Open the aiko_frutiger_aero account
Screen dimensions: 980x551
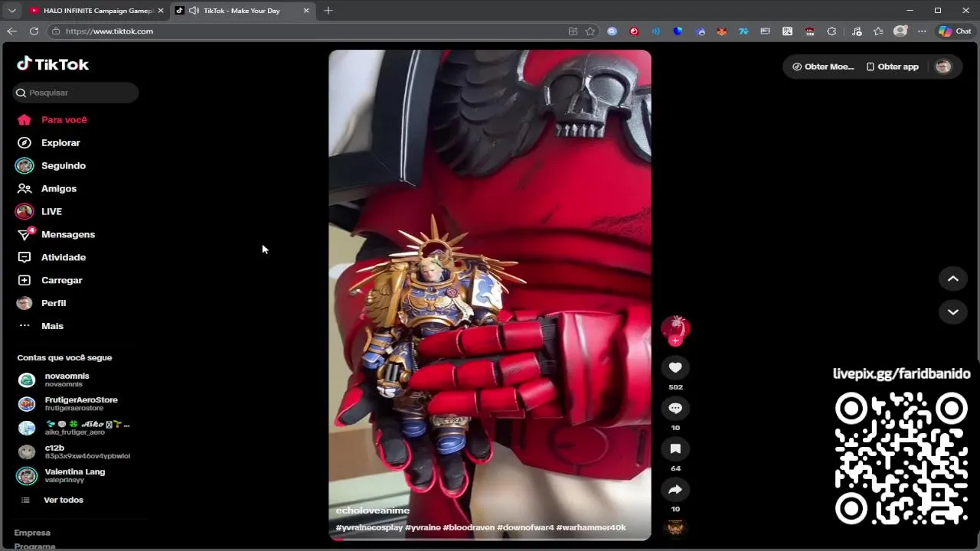[x=74, y=428]
